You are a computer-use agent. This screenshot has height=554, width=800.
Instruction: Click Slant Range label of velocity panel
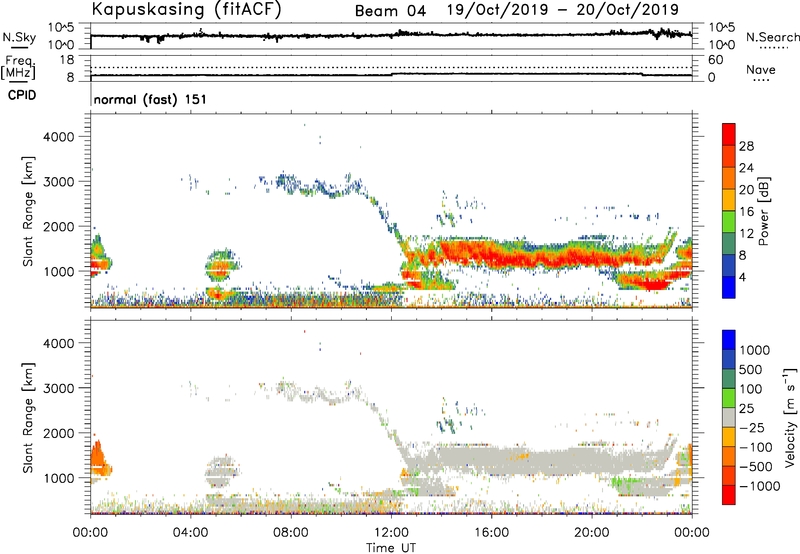pos(29,417)
